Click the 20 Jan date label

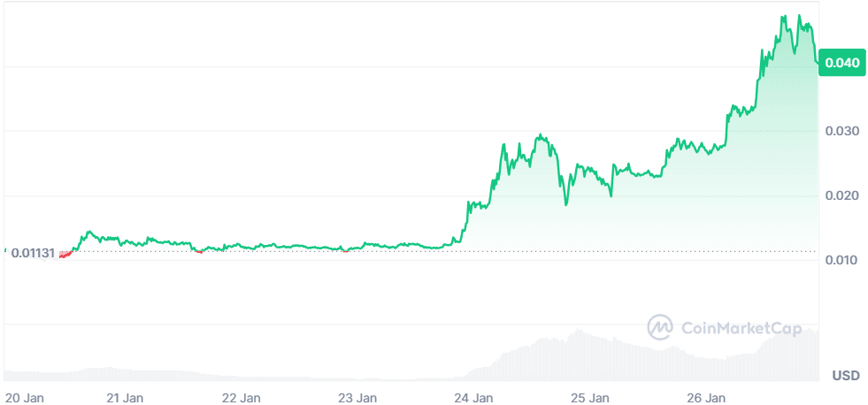pos(24,397)
